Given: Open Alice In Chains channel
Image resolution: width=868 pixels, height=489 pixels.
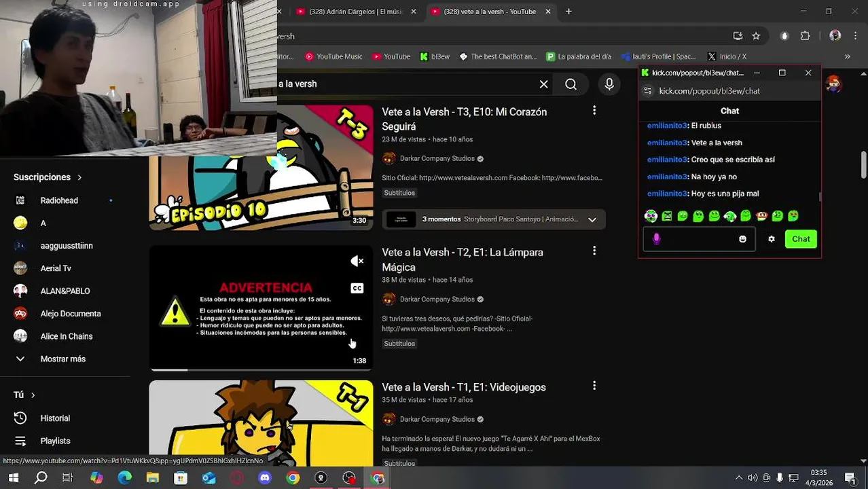Looking at the screenshot, I should 65,336.
